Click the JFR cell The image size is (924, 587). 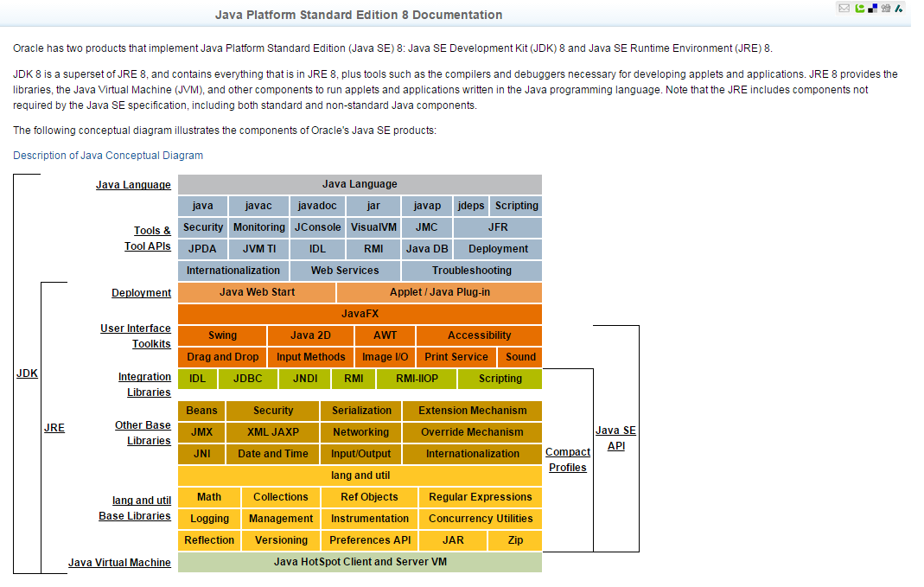tap(498, 227)
